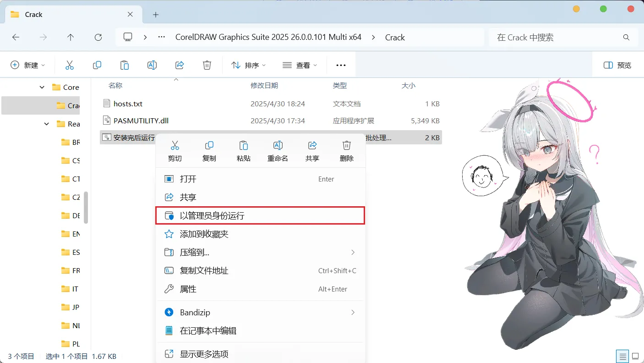Click 粘贴 in the context menu
Viewport: 644px width, 363px height.
pyautogui.click(x=244, y=151)
